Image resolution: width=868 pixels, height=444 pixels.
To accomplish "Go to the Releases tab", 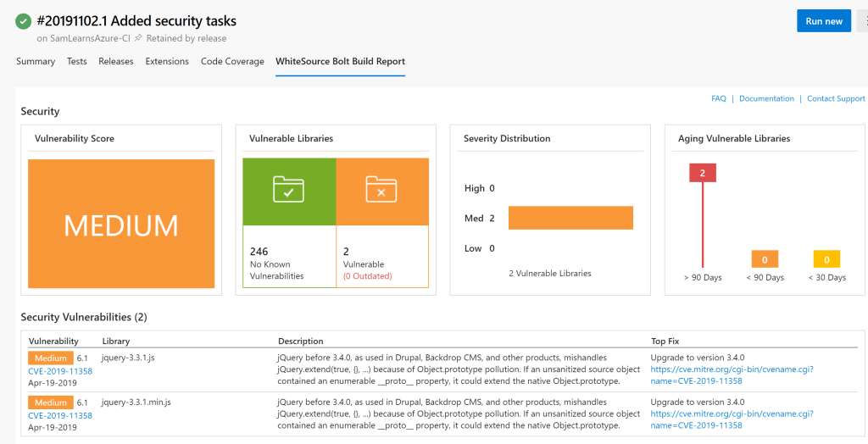I will pyautogui.click(x=116, y=62).
